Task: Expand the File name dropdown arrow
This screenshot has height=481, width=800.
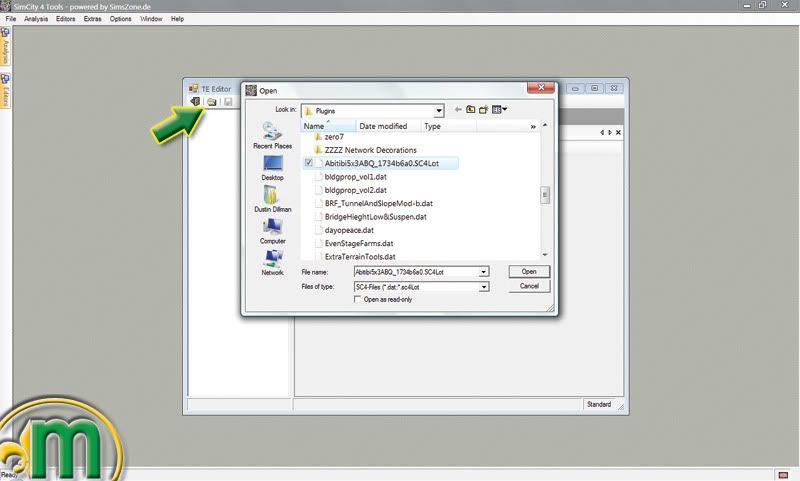Action: (x=483, y=272)
